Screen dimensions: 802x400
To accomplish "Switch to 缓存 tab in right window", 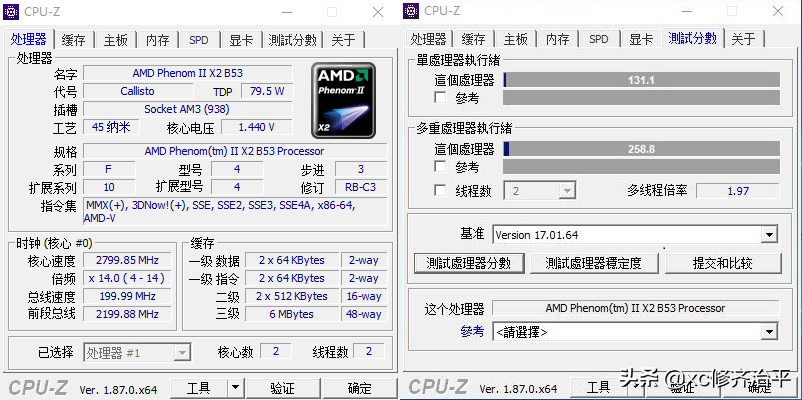I will (x=473, y=39).
